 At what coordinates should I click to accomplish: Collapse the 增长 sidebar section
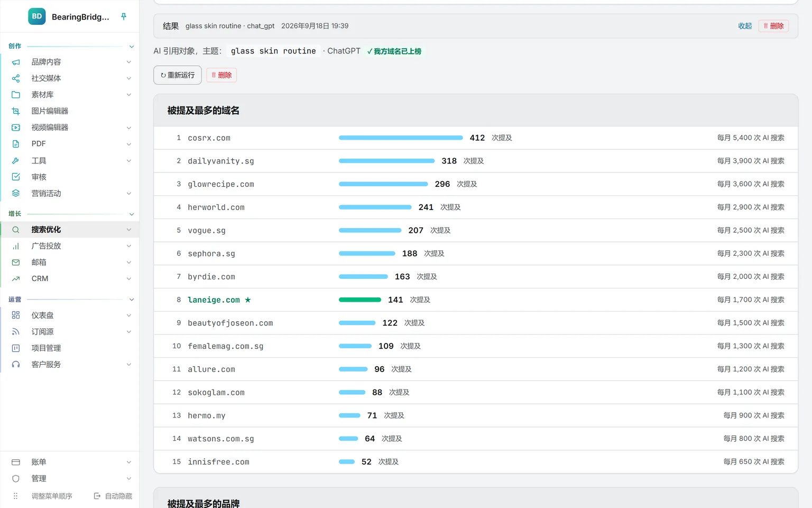132,214
